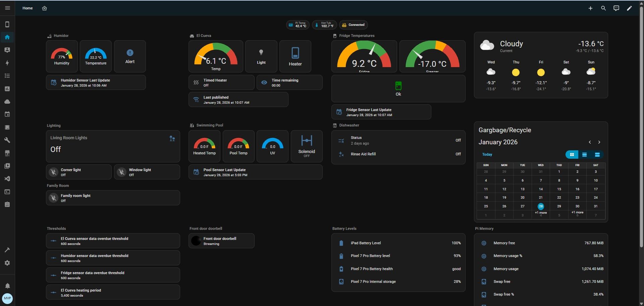
Task: Select the Home tab in the header
Action: click(28, 8)
